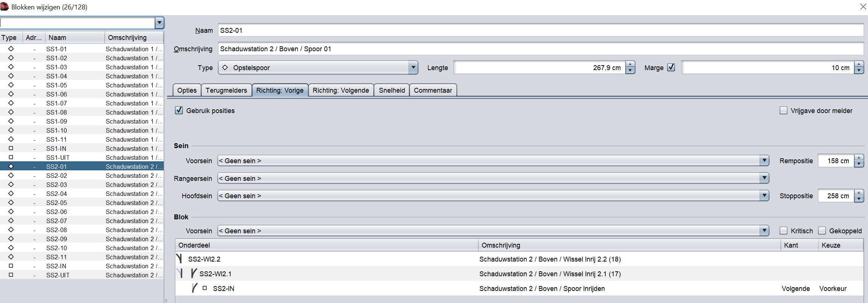Click the turnout icon beside SS2-WI2.1
The width and height of the screenshot is (868, 303).
coord(194,273)
